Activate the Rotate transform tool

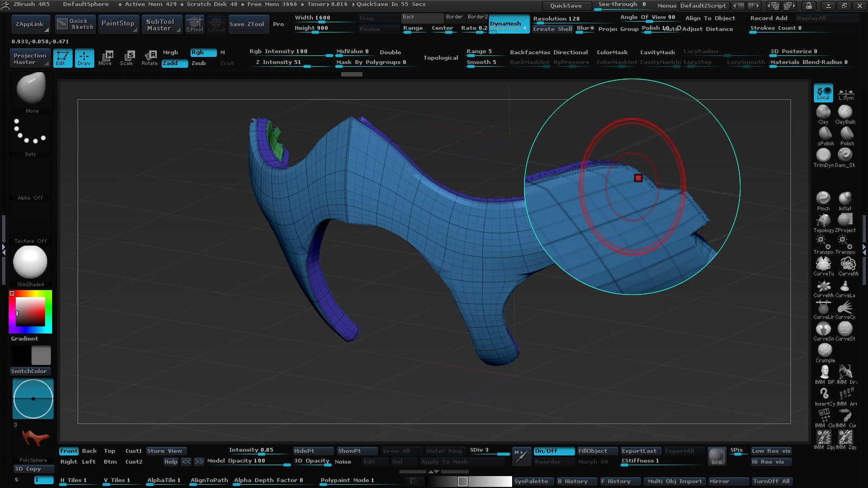[x=150, y=57]
